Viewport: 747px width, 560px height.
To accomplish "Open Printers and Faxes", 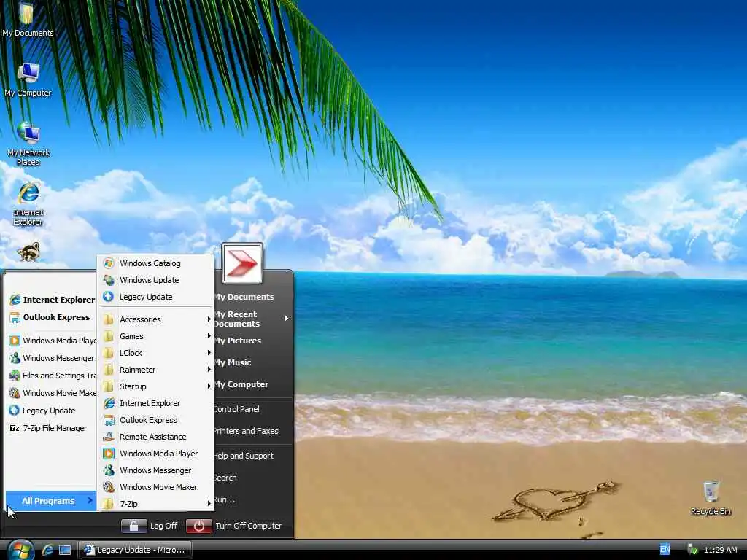I will (x=252, y=431).
